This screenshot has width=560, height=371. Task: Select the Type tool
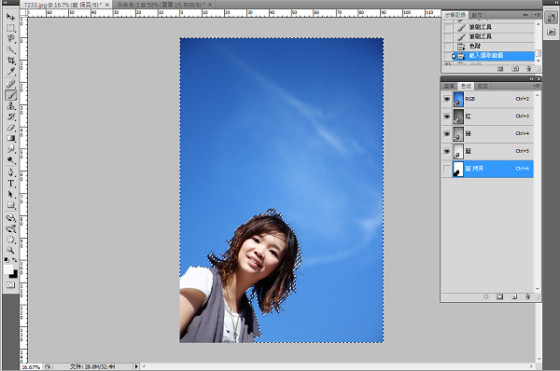pyautogui.click(x=11, y=184)
